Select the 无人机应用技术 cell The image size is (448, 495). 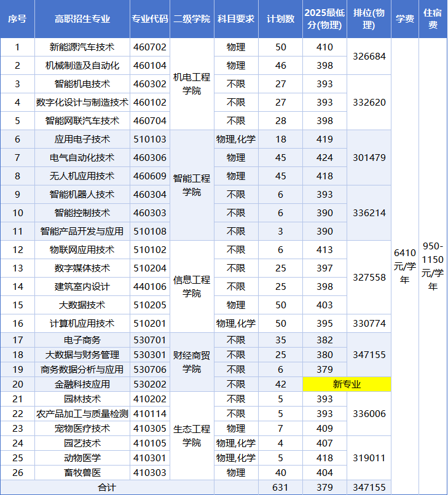click(82, 176)
